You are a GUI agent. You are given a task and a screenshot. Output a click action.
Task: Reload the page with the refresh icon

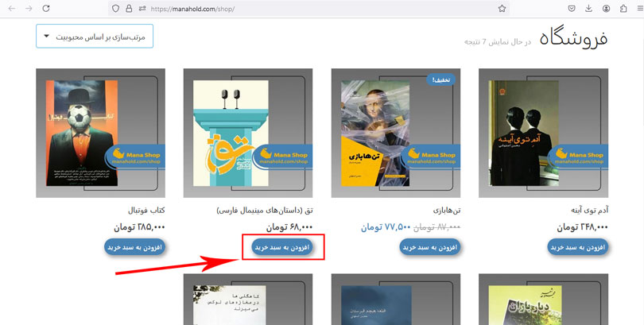coord(46,8)
